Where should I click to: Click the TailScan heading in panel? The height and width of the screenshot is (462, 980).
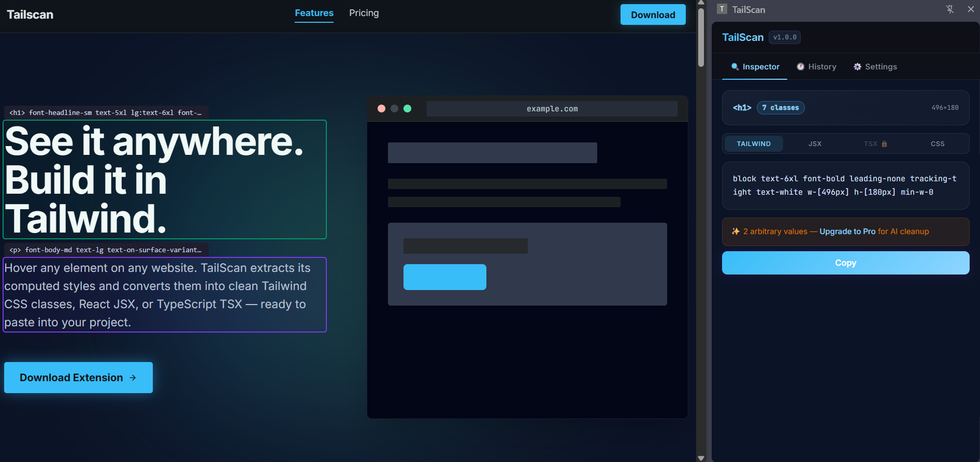[743, 37]
